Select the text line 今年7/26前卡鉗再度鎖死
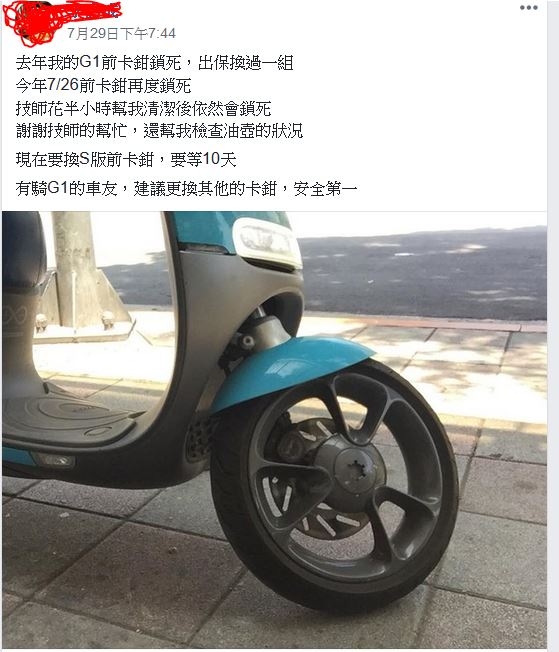Screen dimensions: 559x652 103,85
